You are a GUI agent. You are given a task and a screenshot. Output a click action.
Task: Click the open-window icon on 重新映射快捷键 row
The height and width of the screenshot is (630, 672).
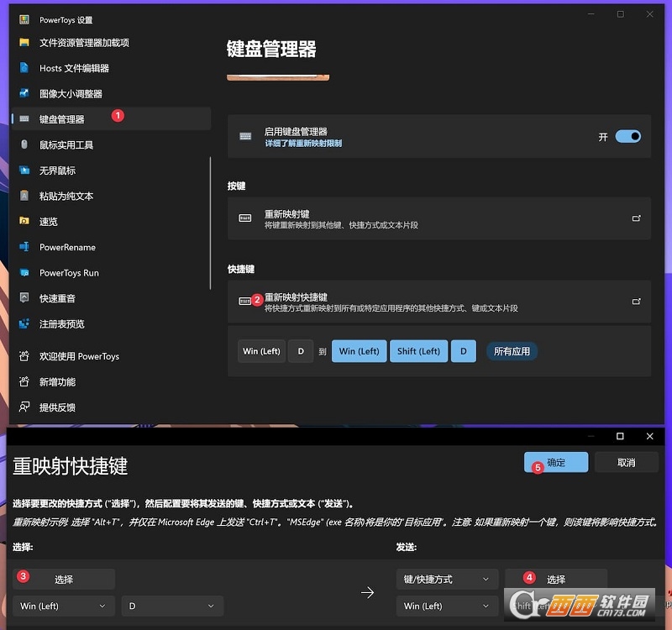click(636, 302)
